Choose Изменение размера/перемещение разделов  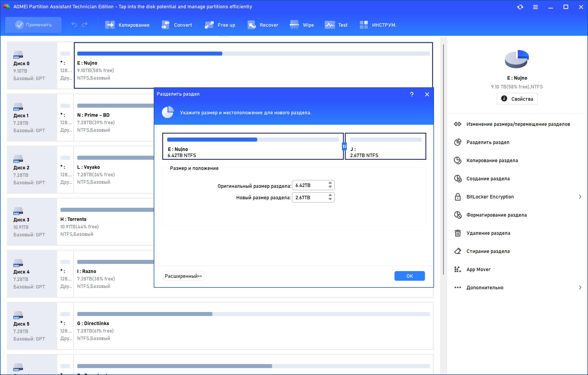pyautogui.click(x=518, y=124)
